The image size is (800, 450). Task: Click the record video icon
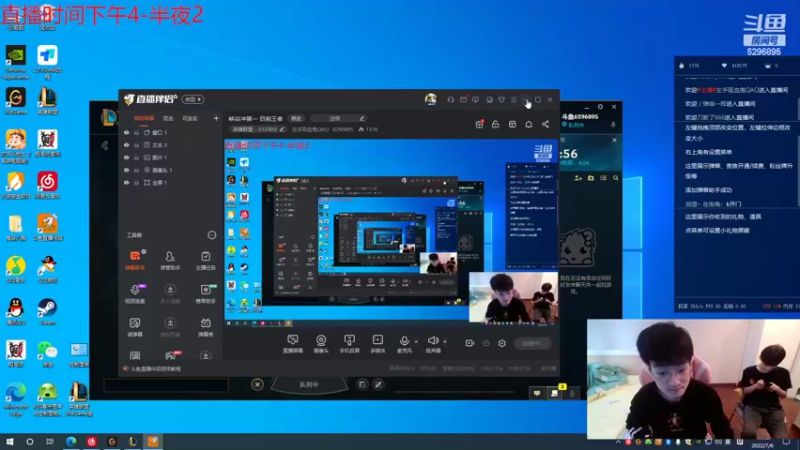point(469,343)
